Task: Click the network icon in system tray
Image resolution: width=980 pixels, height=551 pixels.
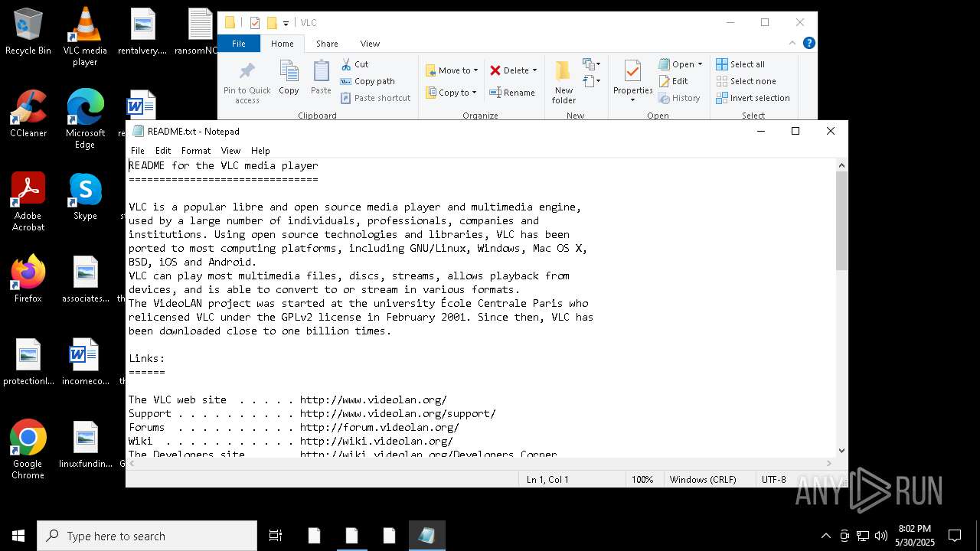Action: pyautogui.click(x=863, y=536)
